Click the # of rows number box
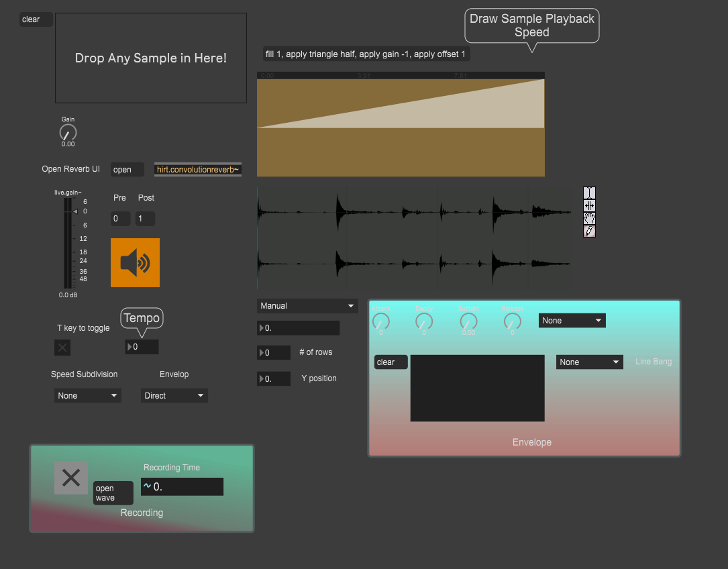Screen dimensions: 728x569 (274, 352)
